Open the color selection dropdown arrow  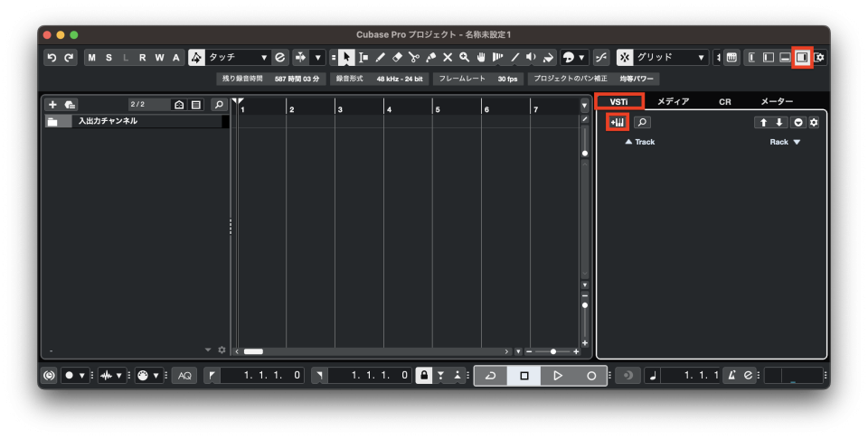(x=581, y=58)
